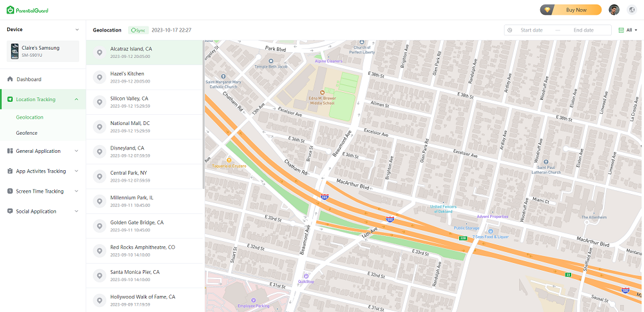The width and height of the screenshot is (644, 312).
Task: Select the Santa Monica Pier, CA entry
Action: pyautogui.click(x=145, y=275)
